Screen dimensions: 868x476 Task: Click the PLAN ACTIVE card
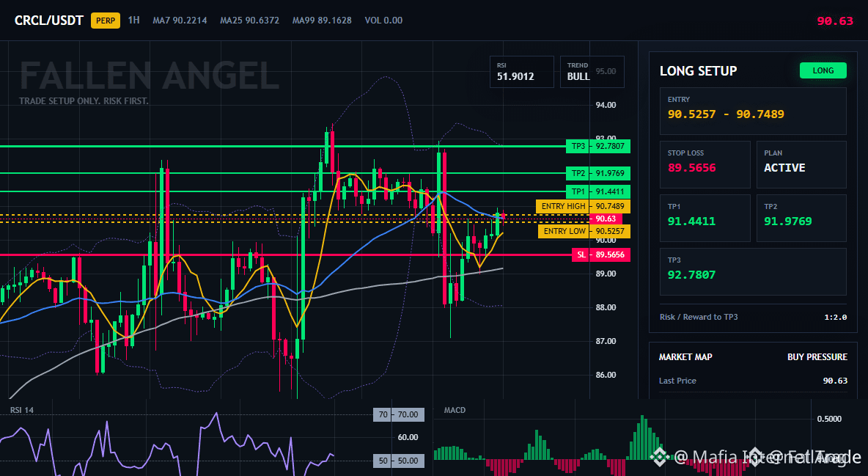(801, 164)
